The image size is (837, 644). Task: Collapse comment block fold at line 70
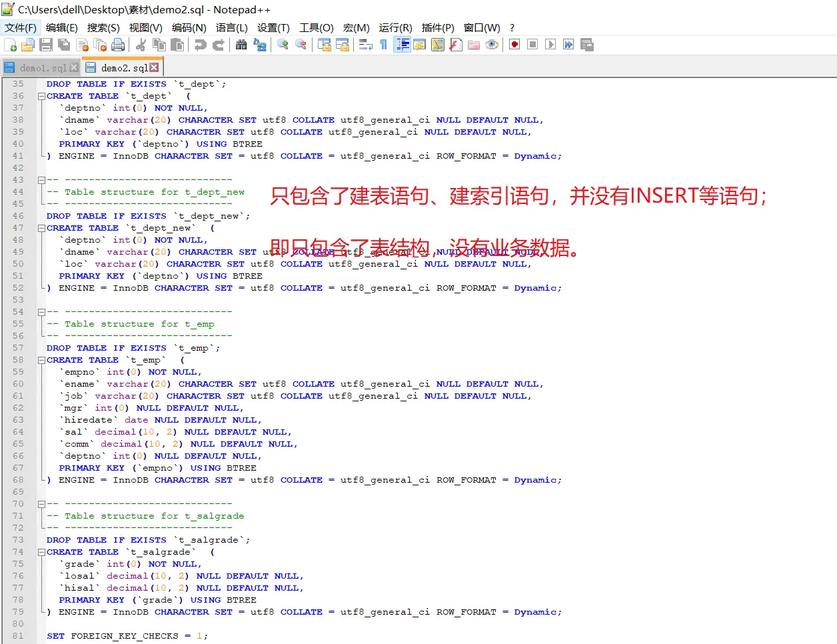click(x=41, y=504)
